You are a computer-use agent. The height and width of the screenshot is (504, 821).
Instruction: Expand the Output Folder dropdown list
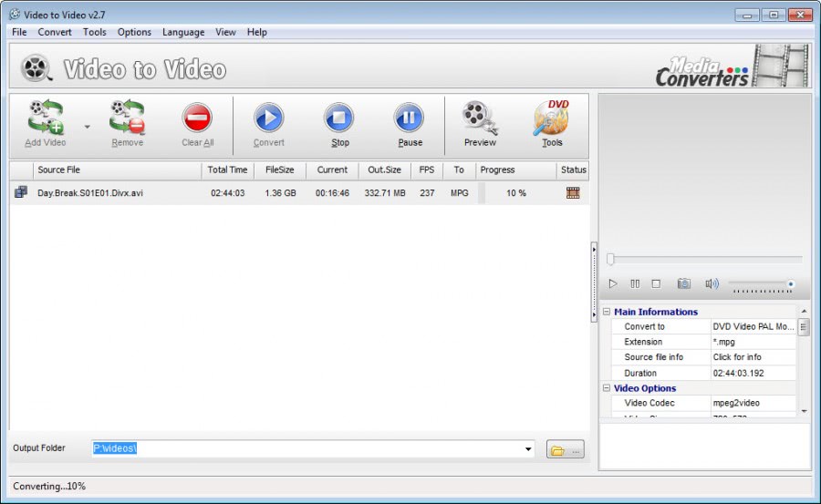[x=529, y=448]
